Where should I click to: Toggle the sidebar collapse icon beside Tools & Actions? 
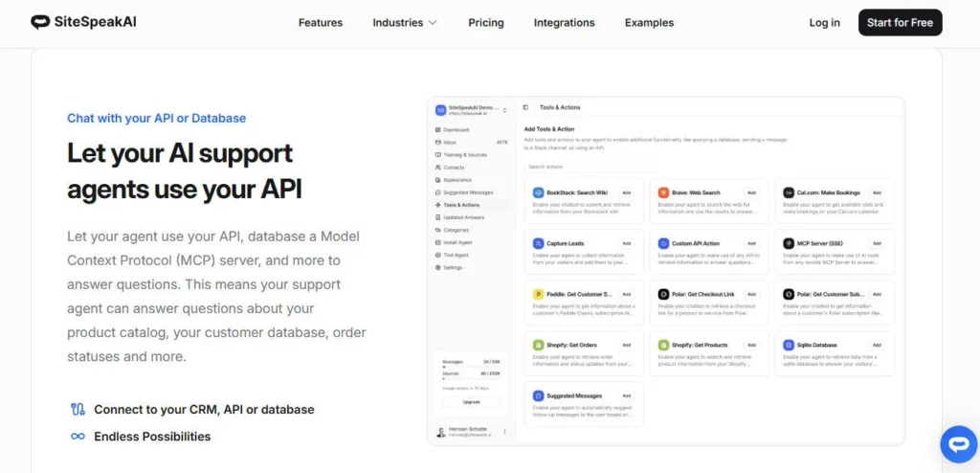click(525, 107)
